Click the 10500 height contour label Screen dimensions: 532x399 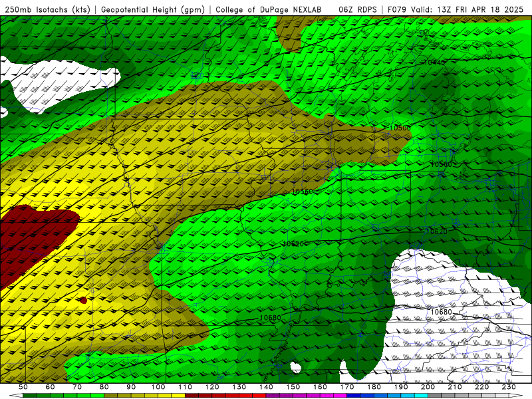tap(400, 128)
